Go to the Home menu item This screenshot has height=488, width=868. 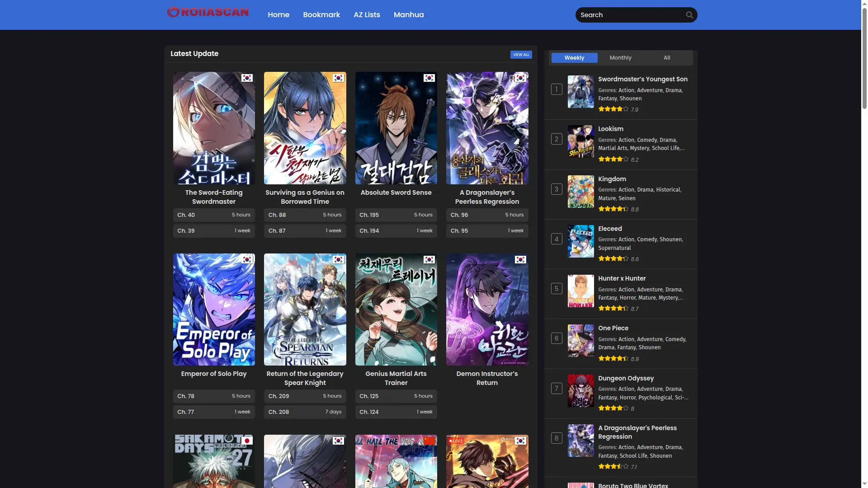point(278,15)
